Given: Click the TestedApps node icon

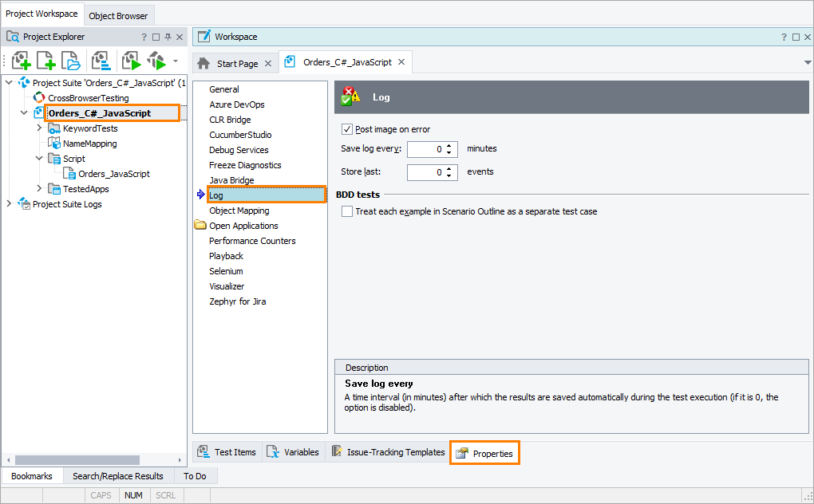Looking at the screenshot, I should click(54, 189).
